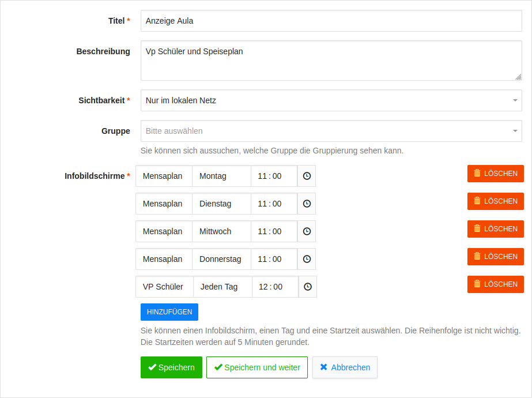Open the Gruppe selection dropdown

pyautogui.click(x=331, y=131)
